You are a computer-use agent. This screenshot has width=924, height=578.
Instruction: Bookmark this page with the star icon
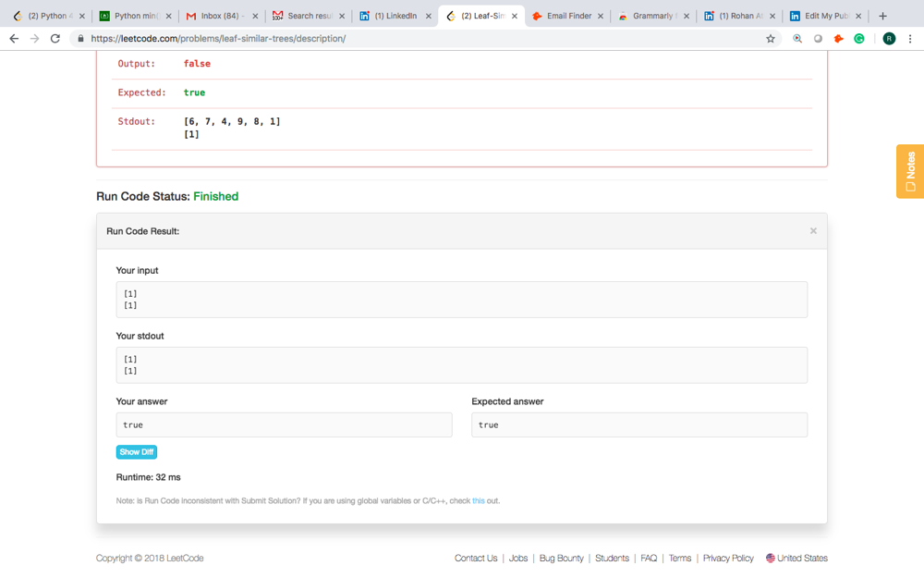tap(771, 39)
